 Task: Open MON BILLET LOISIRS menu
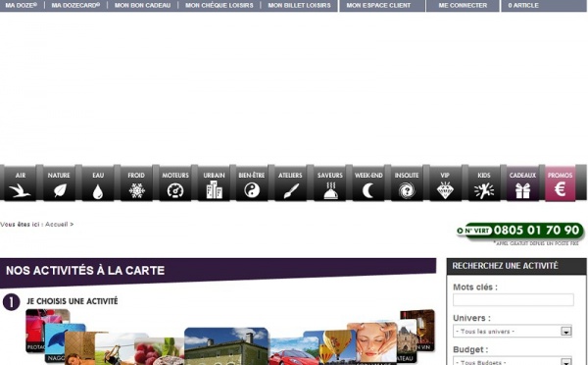[299, 5]
